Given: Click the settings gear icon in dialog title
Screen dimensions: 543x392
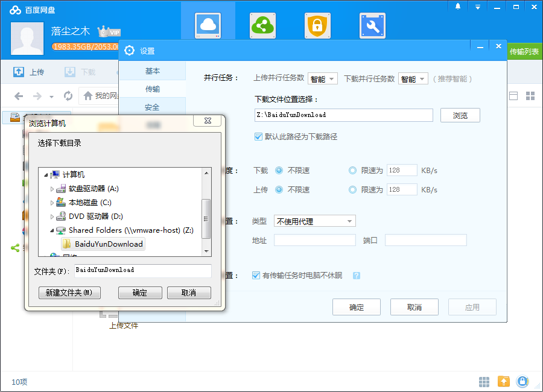Looking at the screenshot, I should tap(130, 51).
